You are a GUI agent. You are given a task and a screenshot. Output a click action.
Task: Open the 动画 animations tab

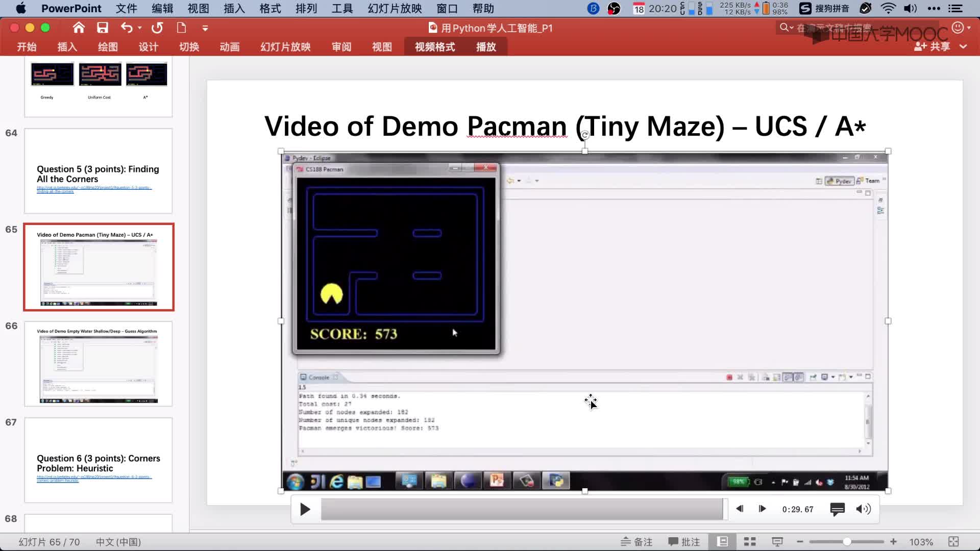[230, 47]
